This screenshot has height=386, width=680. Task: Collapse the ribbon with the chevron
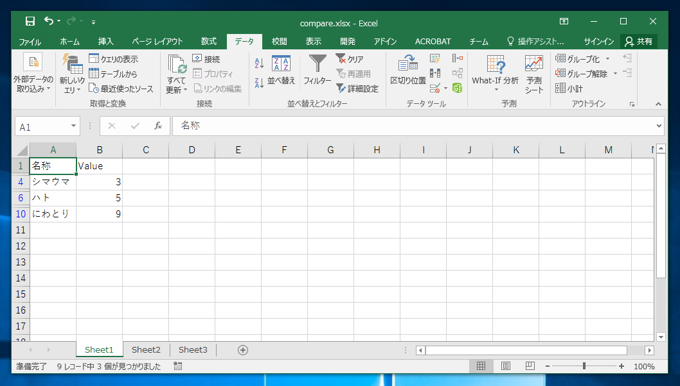tap(658, 104)
